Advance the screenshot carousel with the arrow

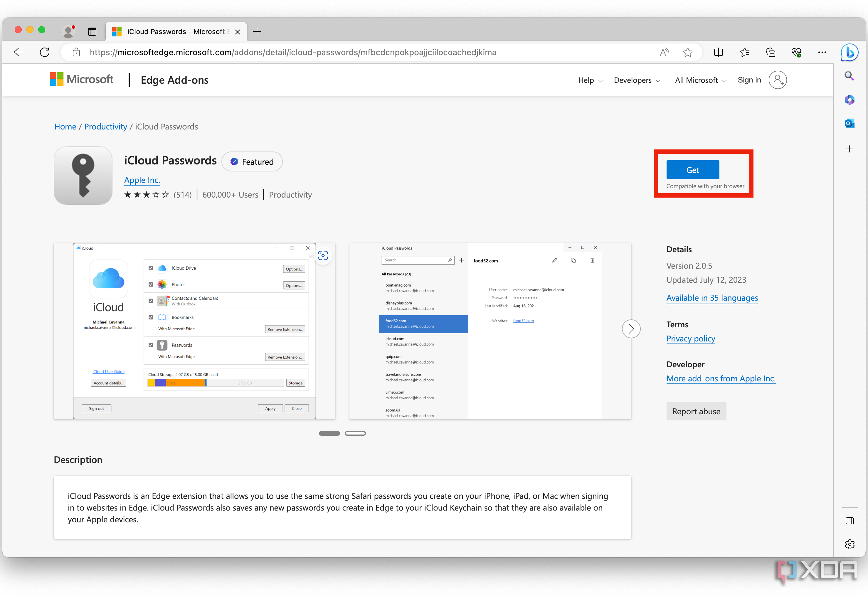631,329
